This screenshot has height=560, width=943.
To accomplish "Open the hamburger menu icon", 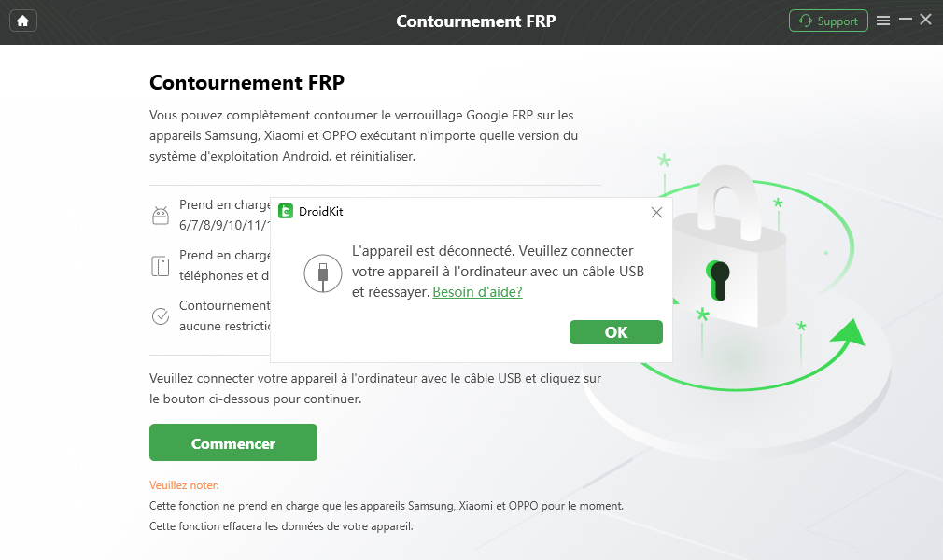I will tap(883, 21).
